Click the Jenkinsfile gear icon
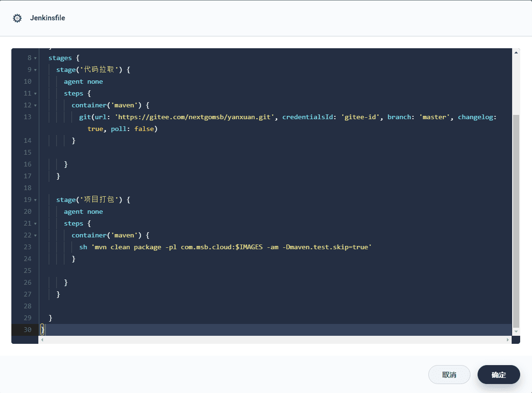The height and width of the screenshot is (393, 532). 18,18
